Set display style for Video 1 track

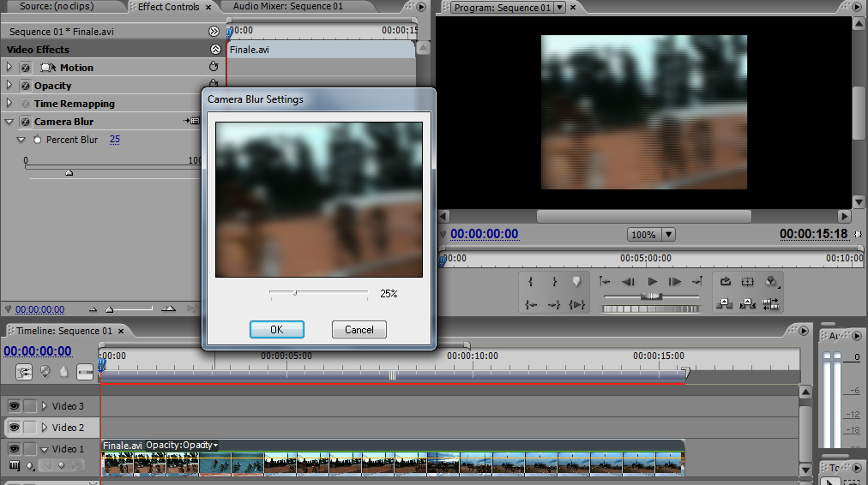15,465
